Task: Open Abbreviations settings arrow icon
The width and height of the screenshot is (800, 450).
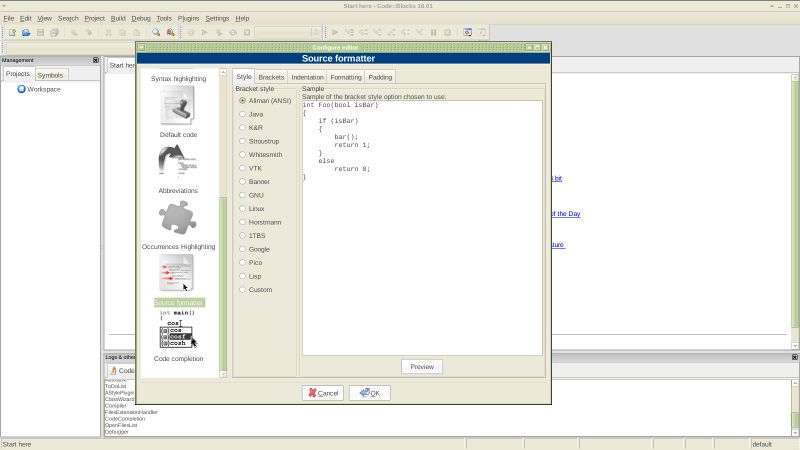Action: point(178,161)
